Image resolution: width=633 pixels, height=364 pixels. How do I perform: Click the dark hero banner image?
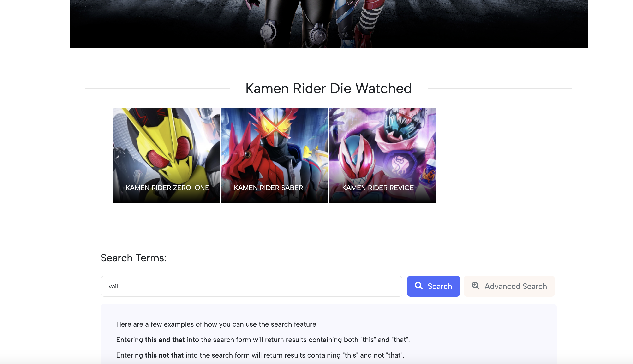point(328,24)
